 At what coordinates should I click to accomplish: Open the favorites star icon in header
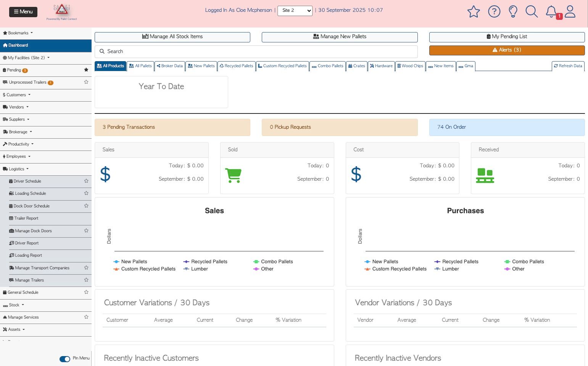click(474, 11)
